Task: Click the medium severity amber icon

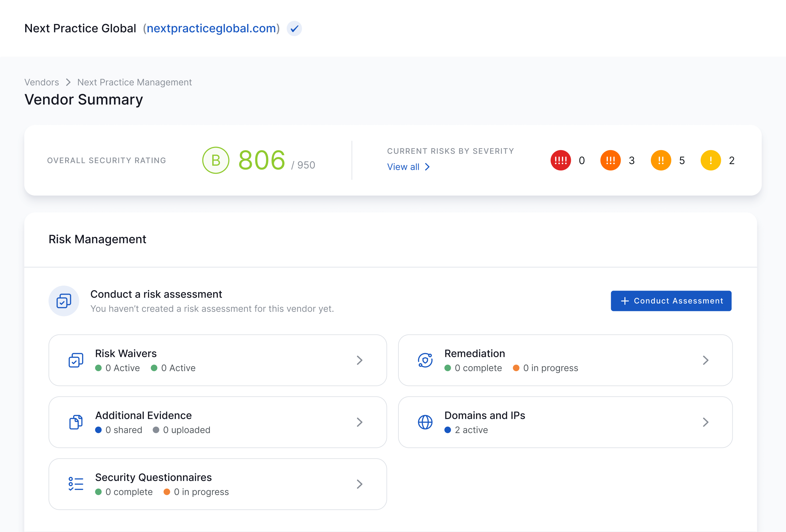Action: click(x=661, y=160)
